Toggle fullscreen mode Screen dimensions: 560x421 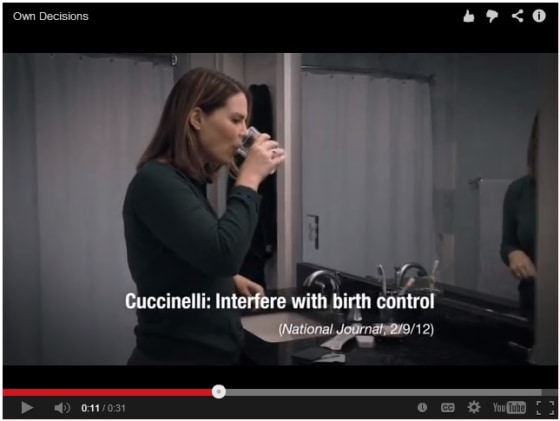[545, 407]
